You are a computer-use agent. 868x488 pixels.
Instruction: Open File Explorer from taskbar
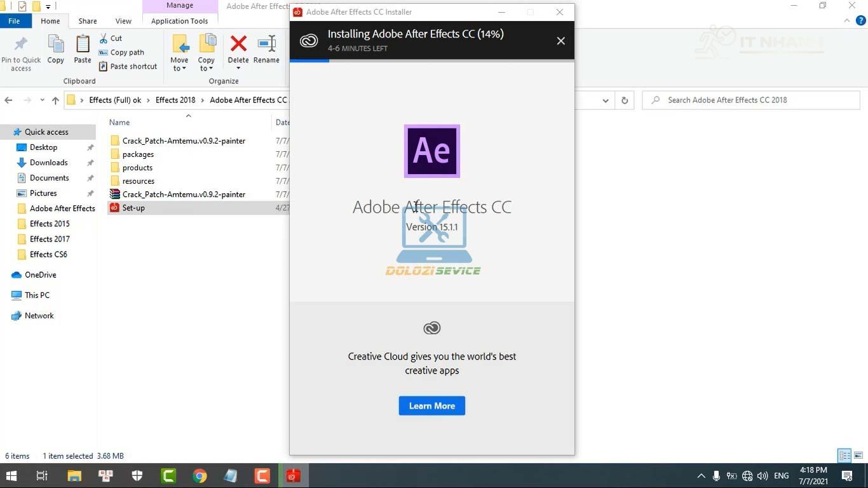[x=74, y=475]
